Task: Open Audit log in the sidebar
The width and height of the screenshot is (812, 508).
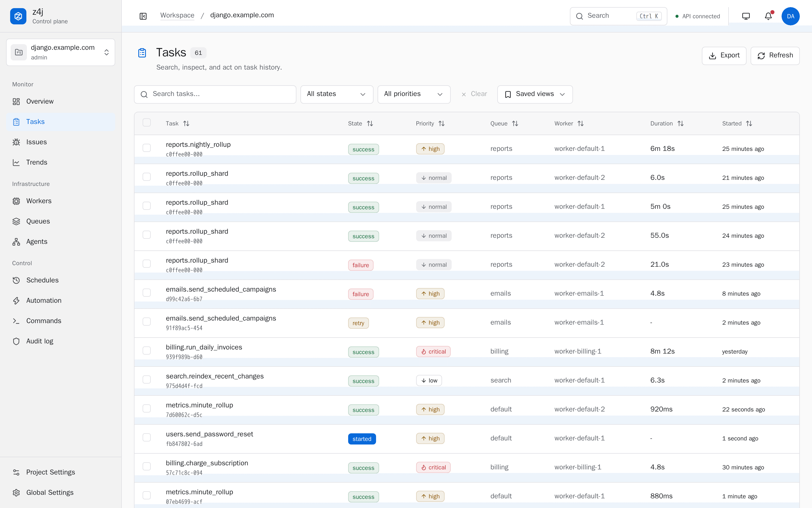Action: tap(61, 341)
